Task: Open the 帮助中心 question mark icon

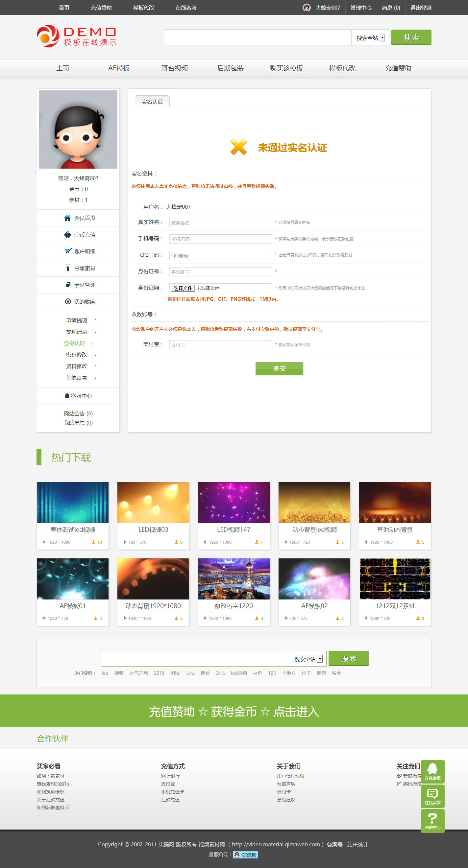Action: [x=432, y=820]
